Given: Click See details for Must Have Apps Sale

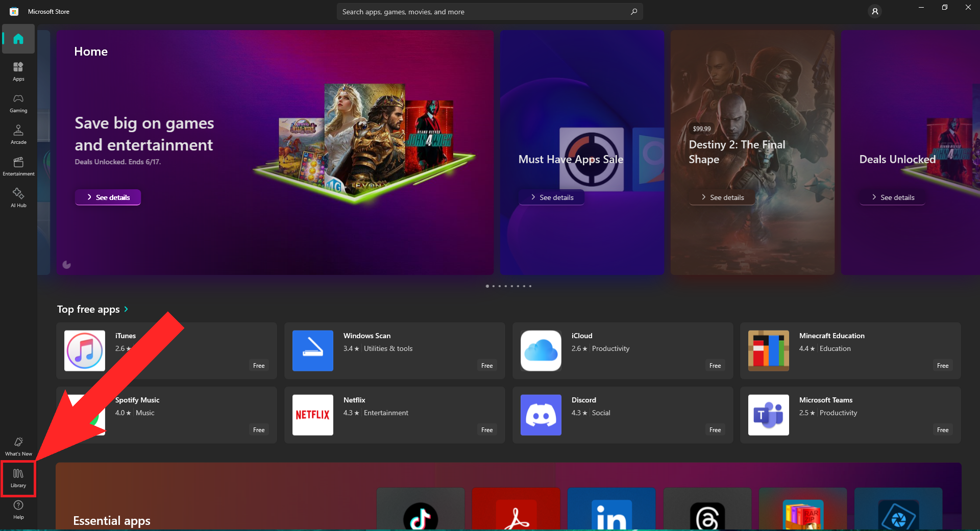Looking at the screenshot, I should click(x=552, y=197).
